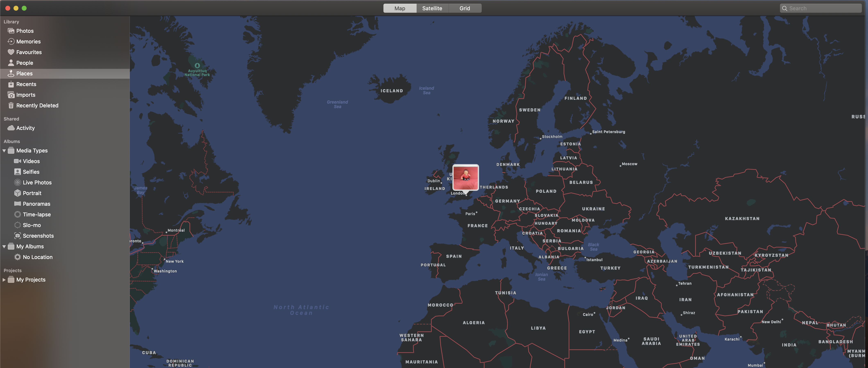This screenshot has width=868, height=368.
Task: Click the Live Photos concentric-circle icon
Action: point(18,183)
